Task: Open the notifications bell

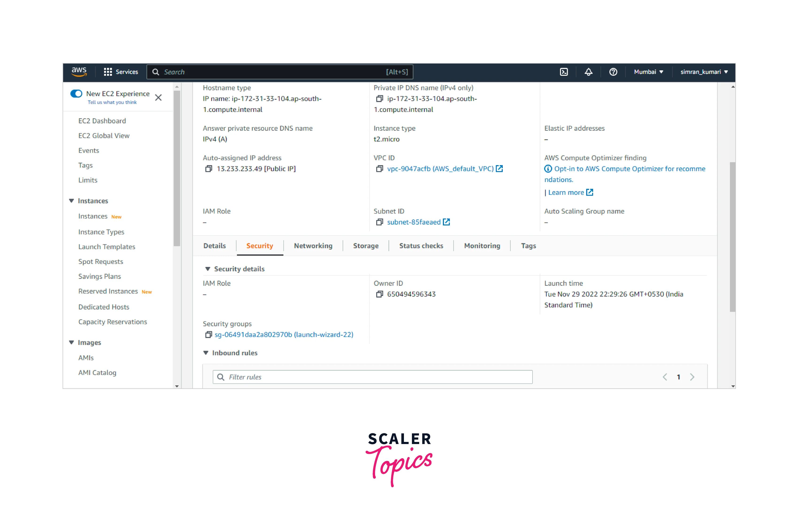Action: pyautogui.click(x=588, y=72)
